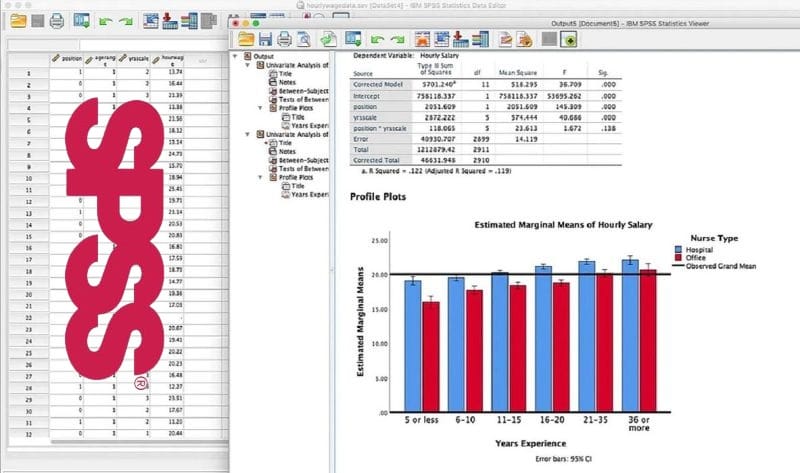
Task: Collapse the first Univariate Analysis node
Action: [x=247, y=65]
